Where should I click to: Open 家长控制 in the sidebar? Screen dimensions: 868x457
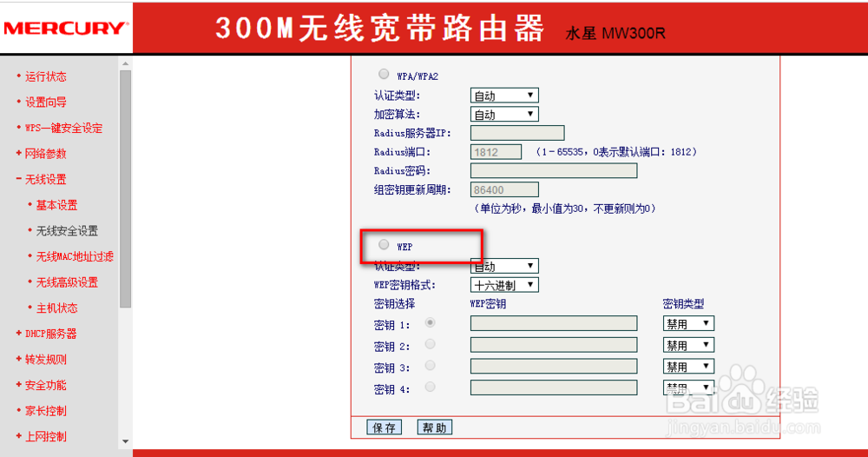click(45, 411)
